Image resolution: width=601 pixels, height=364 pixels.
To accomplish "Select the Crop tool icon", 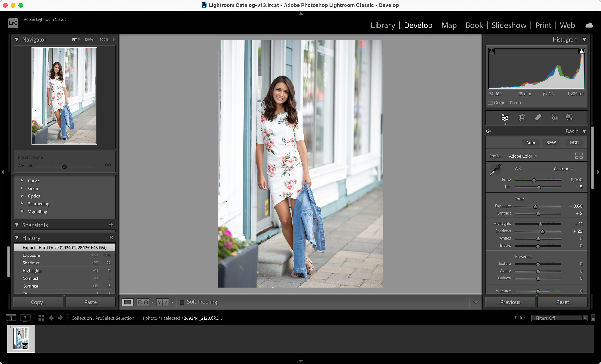I will [x=521, y=117].
